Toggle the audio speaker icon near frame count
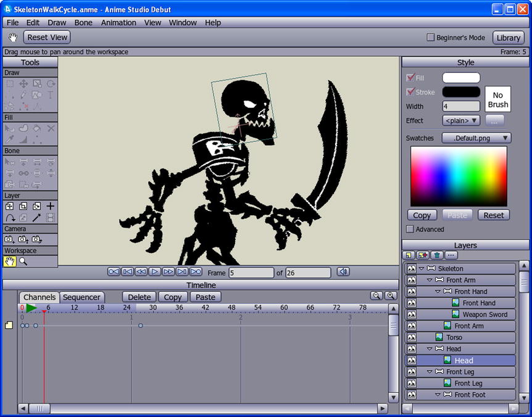532x417 pixels. click(344, 272)
